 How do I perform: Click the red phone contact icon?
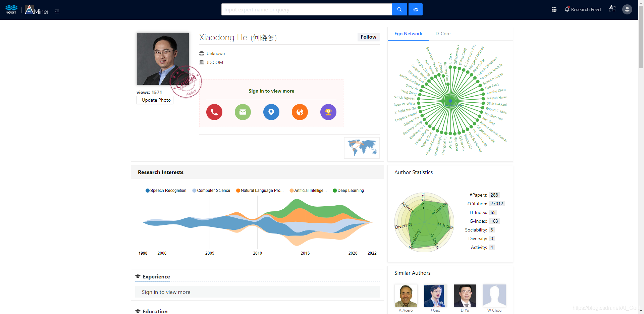point(214,112)
